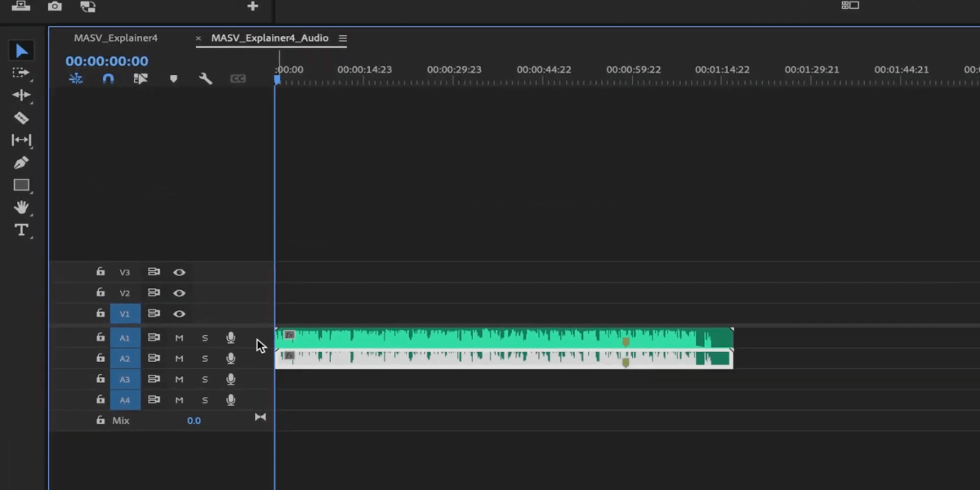Toggle Snap in Timeline magnet
Viewport: 980px width, 490px height.
tap(108, 79)
